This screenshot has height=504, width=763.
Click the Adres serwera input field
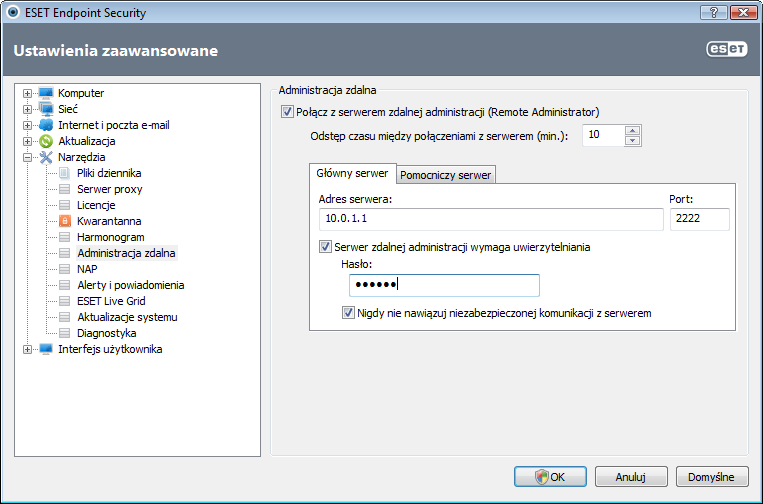[491, 219]
